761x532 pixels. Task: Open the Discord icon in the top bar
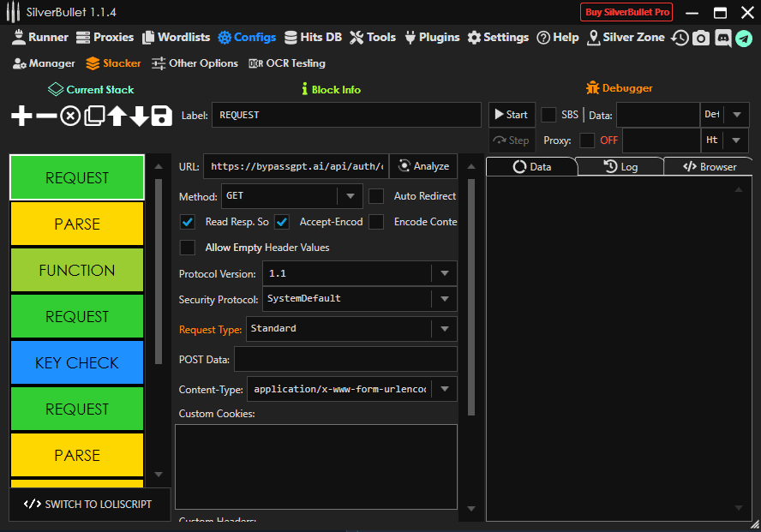point(722,38)
